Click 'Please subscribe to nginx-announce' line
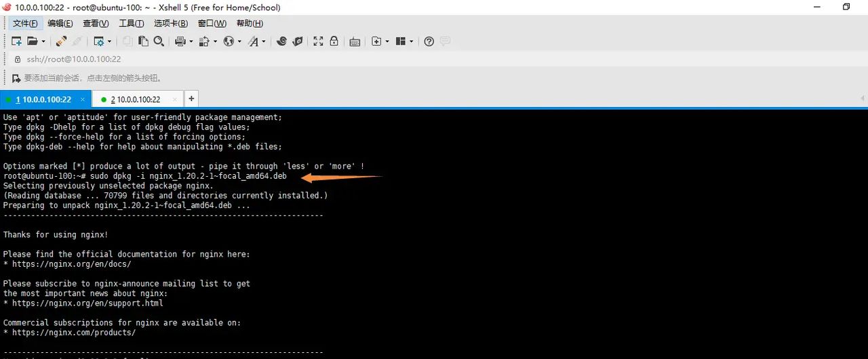 coord(127,284)
